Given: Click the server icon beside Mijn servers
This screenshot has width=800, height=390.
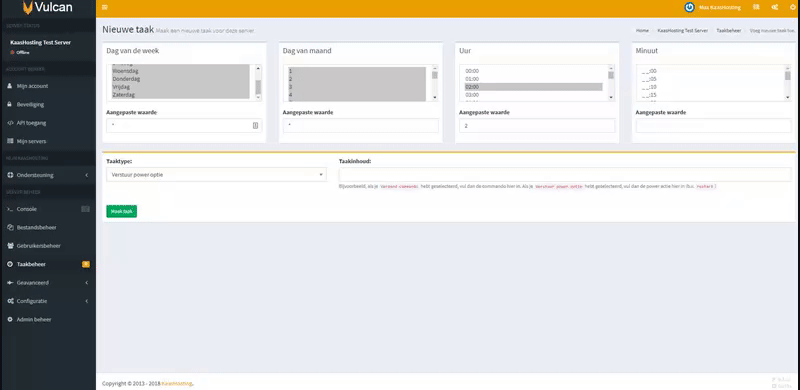Looking at the screenshot, I should (x=10, y=141).
